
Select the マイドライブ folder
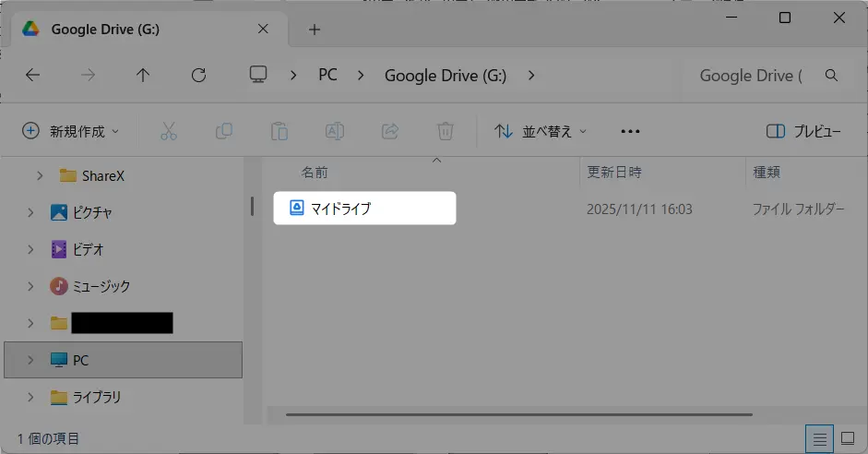point(340,209)
